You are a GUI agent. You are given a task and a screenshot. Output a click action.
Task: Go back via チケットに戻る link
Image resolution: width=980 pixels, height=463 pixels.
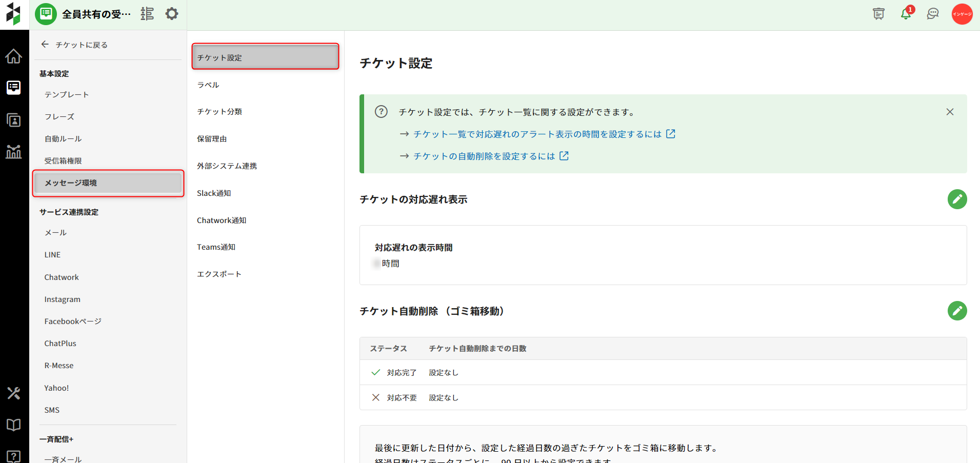74,45
